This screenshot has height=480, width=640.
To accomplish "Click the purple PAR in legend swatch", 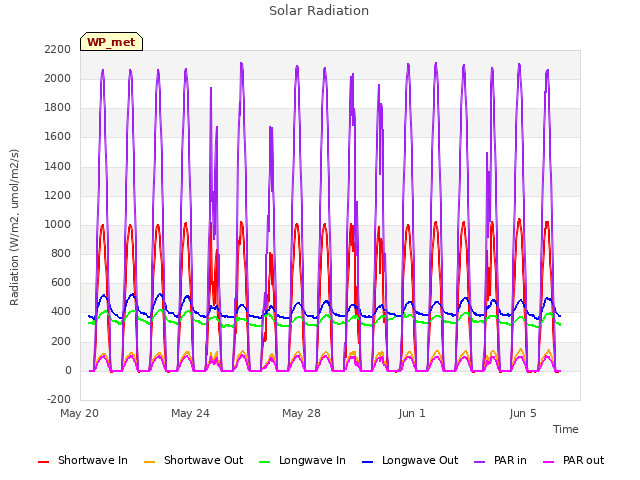I will [480, 462].
